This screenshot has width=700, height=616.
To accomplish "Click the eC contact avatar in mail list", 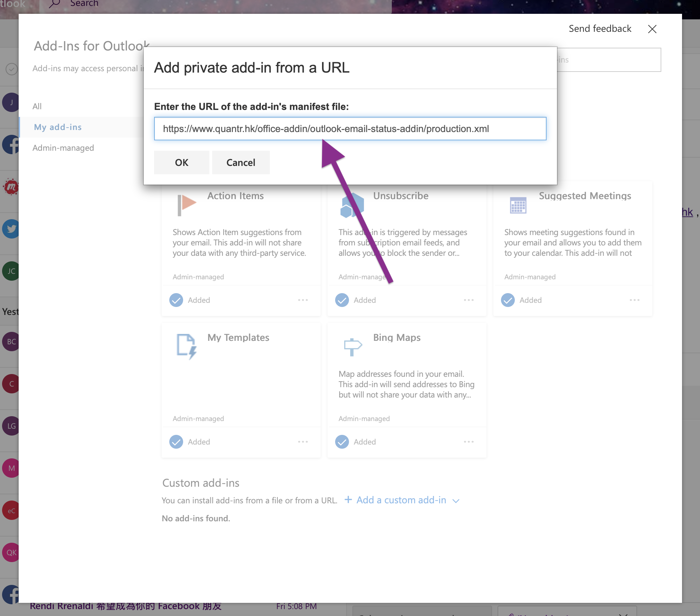I will point(11,511).
